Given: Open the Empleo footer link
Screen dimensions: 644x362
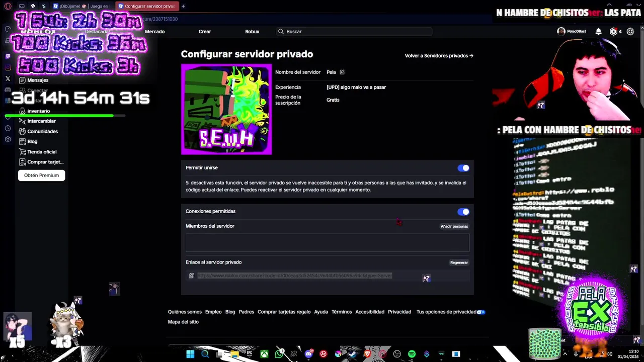Looking at the screenshot, I should (213, 312).
